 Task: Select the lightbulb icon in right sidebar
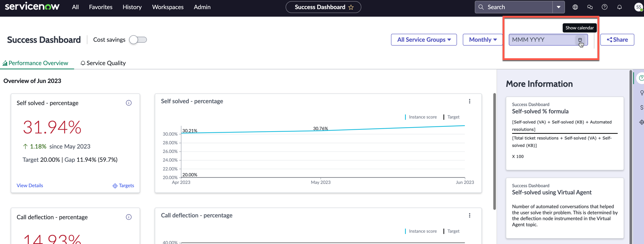pyautogui.click(x=642, y=93)
